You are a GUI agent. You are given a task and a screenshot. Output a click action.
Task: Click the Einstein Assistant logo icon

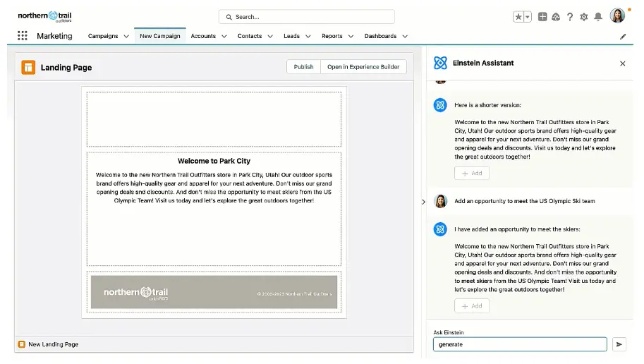(440, 63)
